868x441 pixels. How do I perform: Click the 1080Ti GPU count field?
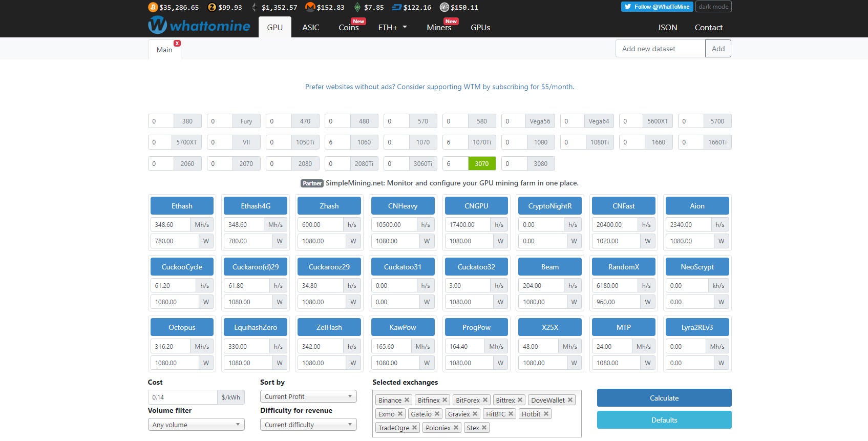coord(573,142)
